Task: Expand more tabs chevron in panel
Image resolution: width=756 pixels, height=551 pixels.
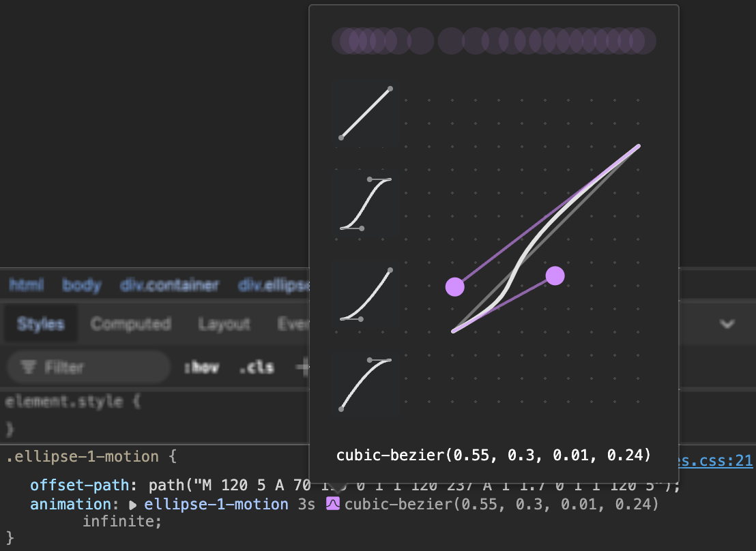Action: [x=727, y=324]
